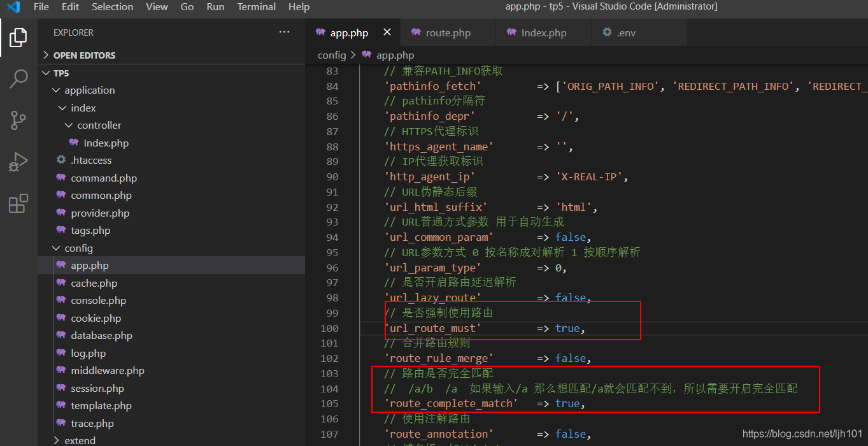Open the Terminal menu
Image resolution: width=868 pixels, height=446 pixels.
coord(256,7)
